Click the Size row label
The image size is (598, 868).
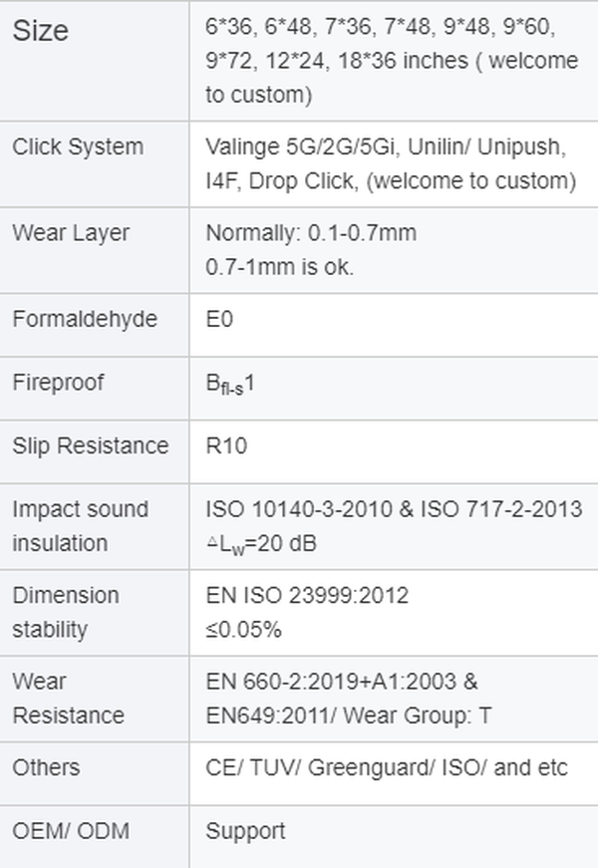click(41, 31)
